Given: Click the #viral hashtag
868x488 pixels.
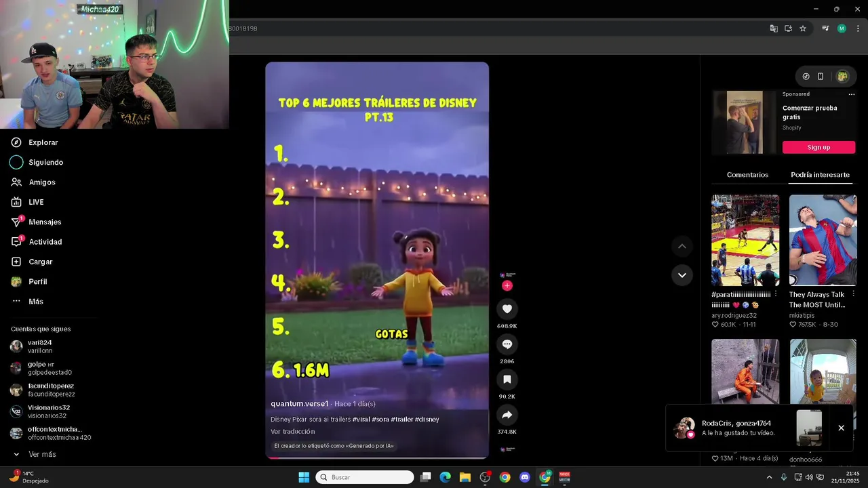Looking at the screenshot, I should click(361, 420).
